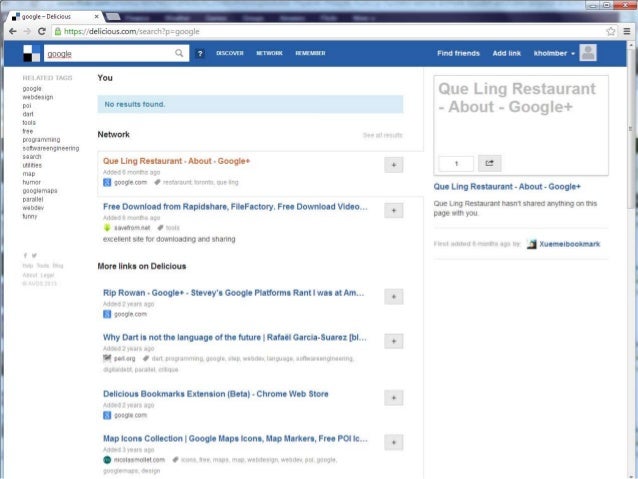Image resolution: width=638 pixels, height=479 pixels.
Task: Select the google - Delicious browser tab
Action: pos(53,17)
